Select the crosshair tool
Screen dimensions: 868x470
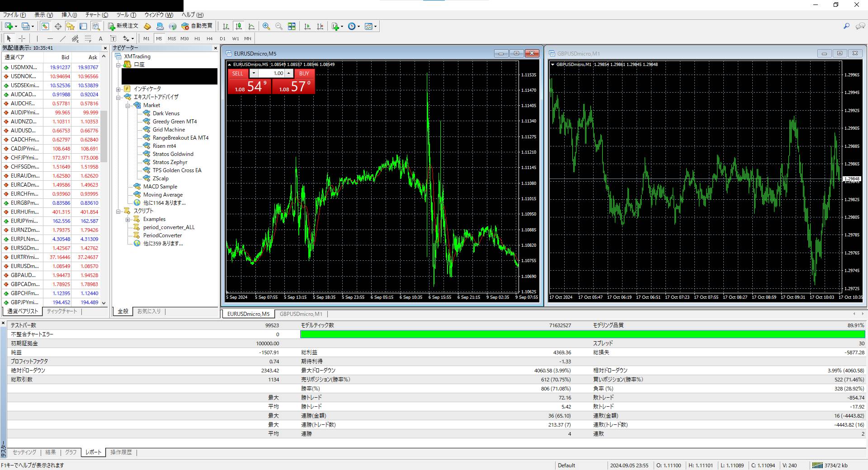tap(22, 38)
